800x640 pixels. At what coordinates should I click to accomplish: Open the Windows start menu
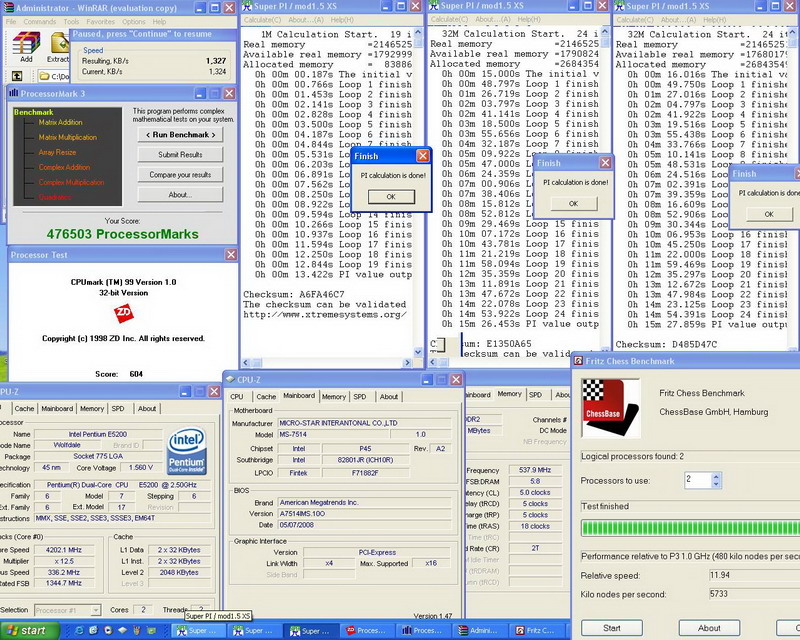pyautogui.click(x=29, y=630)
